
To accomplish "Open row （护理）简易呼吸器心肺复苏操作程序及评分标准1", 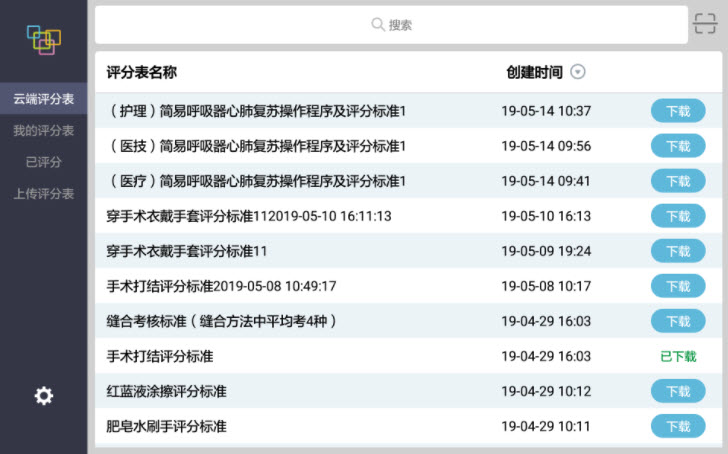I will tap(409, 111).
